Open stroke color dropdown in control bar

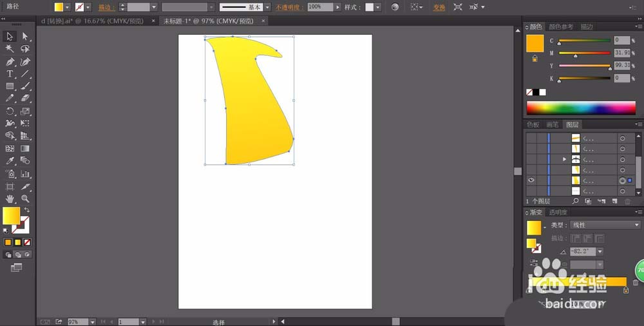(88, 7)
